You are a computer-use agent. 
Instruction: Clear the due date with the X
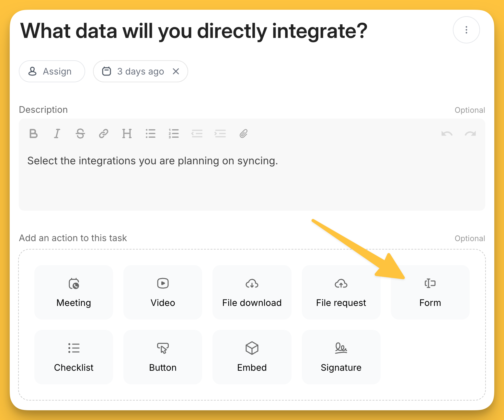click(x=176, y=71)
